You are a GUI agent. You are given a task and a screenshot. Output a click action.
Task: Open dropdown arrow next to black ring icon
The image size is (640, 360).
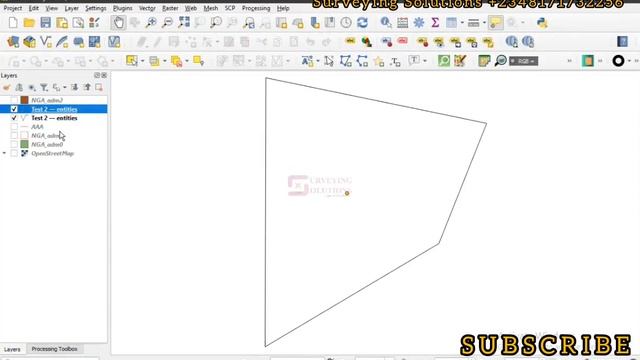(630, 61)
